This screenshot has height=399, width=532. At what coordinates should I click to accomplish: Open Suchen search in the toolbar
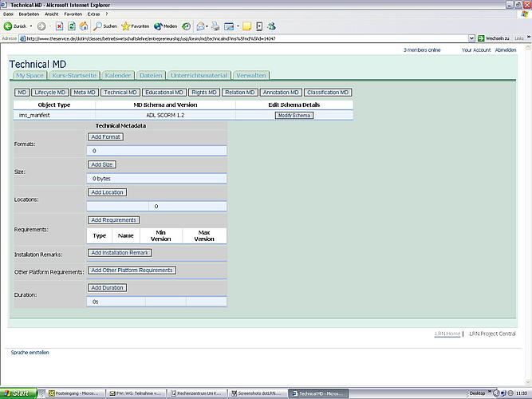click(x=105, y=26)
